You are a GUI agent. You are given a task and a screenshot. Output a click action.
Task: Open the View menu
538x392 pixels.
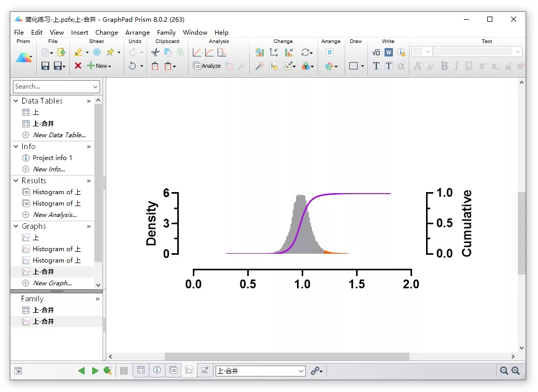tap(56, 32)
